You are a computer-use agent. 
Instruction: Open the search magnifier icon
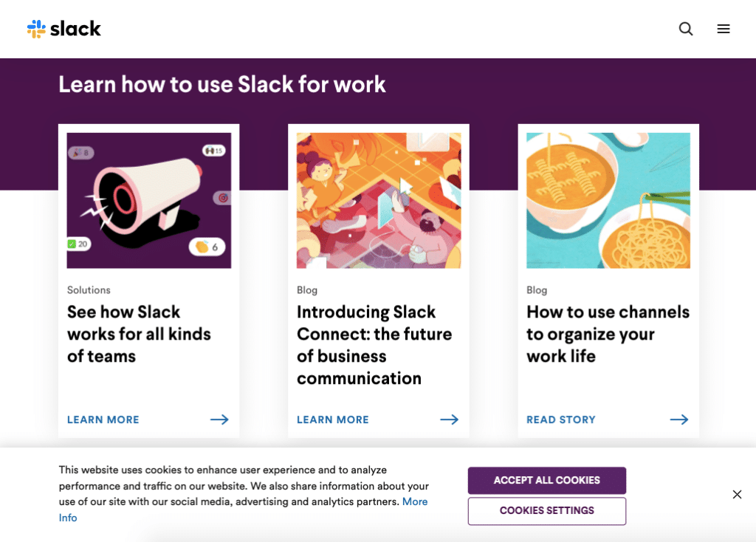point(686,29)
